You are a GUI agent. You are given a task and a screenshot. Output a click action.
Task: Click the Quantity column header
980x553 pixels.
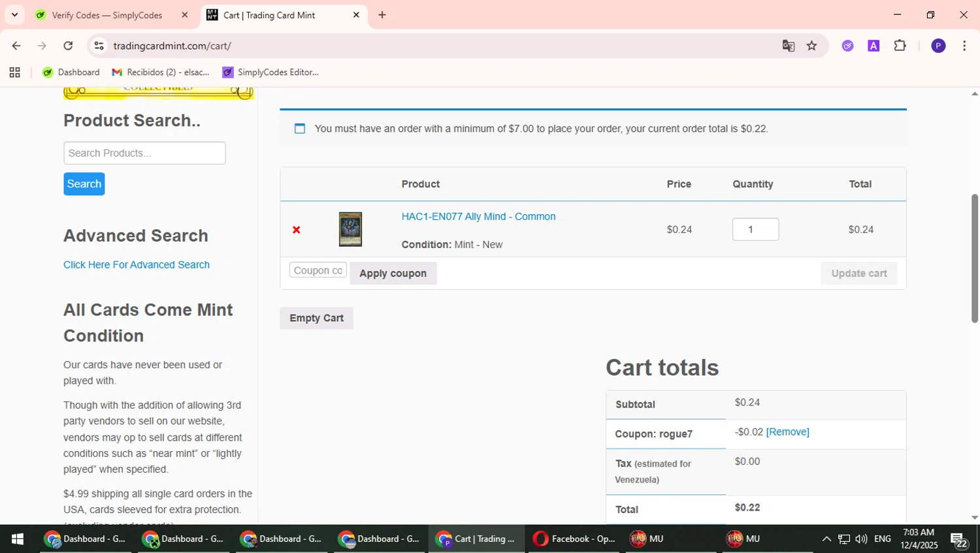click(x=753, y=184)
